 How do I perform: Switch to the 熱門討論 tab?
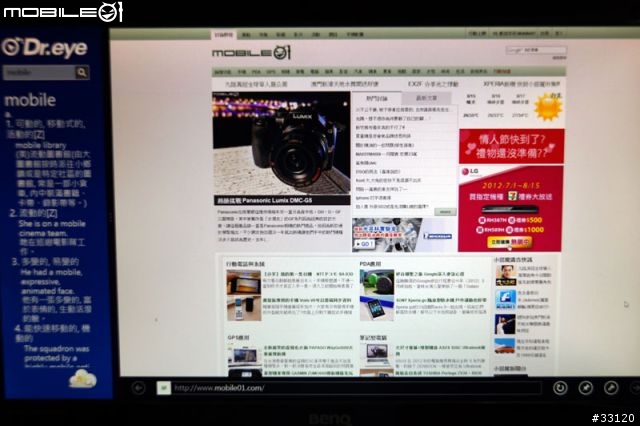click(377, 98)
